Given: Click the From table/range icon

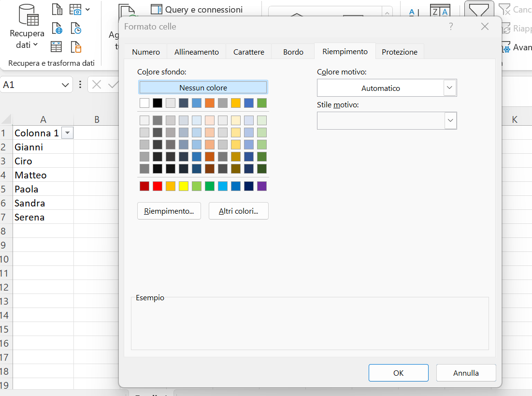Looking at the screenshot, I should [x=57, y=46].
